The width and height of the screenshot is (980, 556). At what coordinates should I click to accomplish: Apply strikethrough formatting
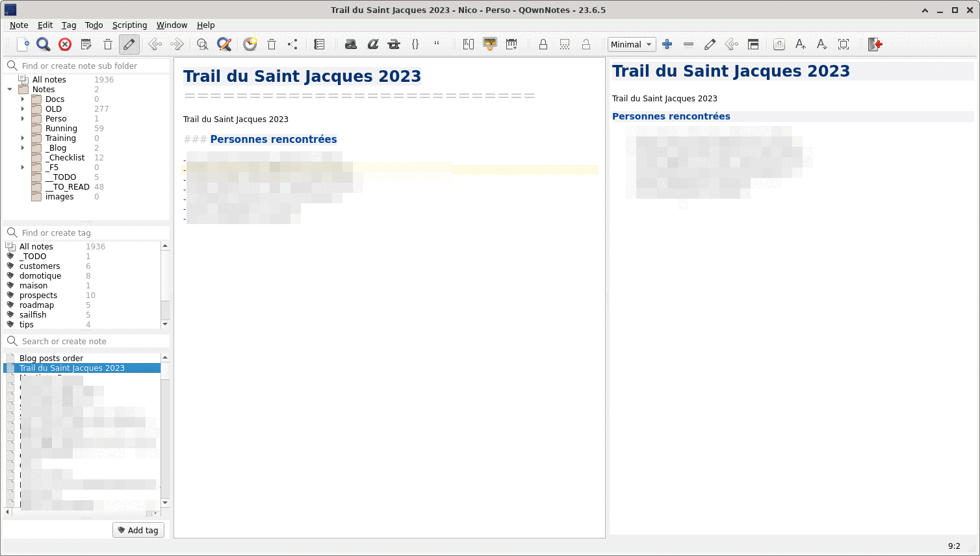point(394,44)
